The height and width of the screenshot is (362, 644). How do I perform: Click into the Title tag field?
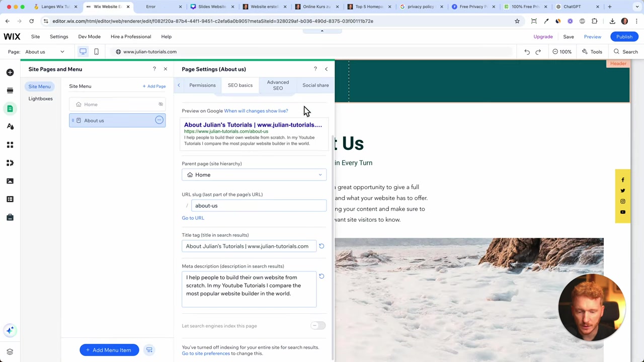pyautogui.click(x=249, y=246)
